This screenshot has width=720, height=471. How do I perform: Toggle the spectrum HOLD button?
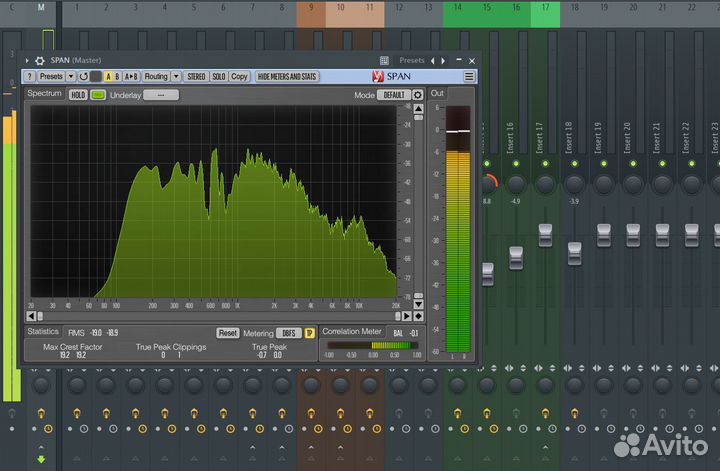pyautogui.click(x=78, y=95)
